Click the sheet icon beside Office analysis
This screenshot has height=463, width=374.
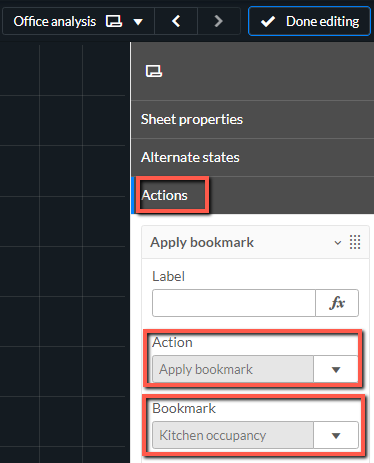[x=114, y=21]
